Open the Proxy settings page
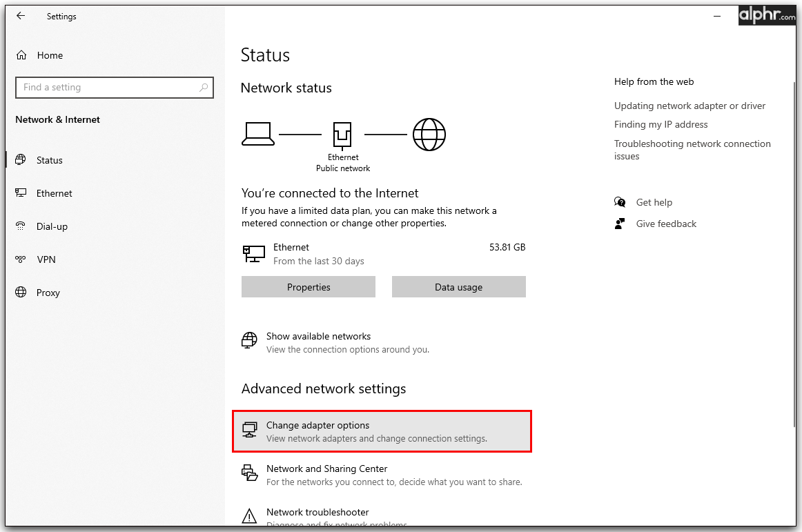802x532 pixels. click(x=48, y=293)
